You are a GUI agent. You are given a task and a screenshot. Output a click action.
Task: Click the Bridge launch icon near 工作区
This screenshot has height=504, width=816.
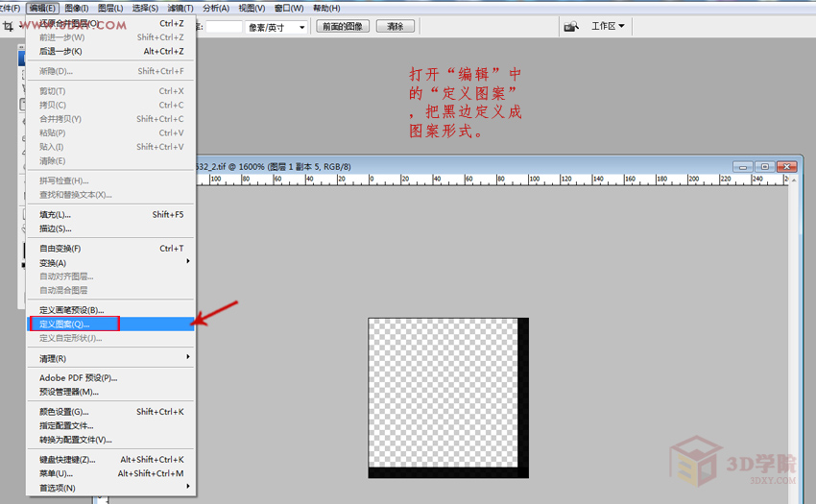click(x=571, y=26)
